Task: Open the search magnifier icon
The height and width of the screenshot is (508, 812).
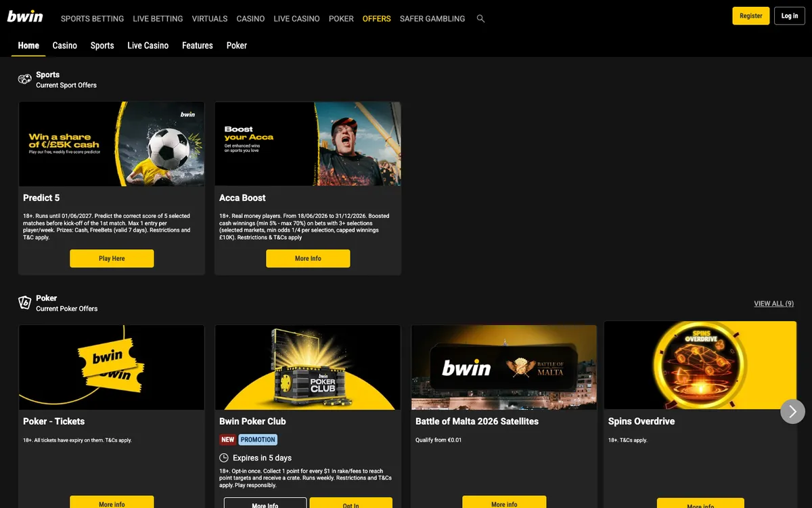Action: click(x=480, y=19)
